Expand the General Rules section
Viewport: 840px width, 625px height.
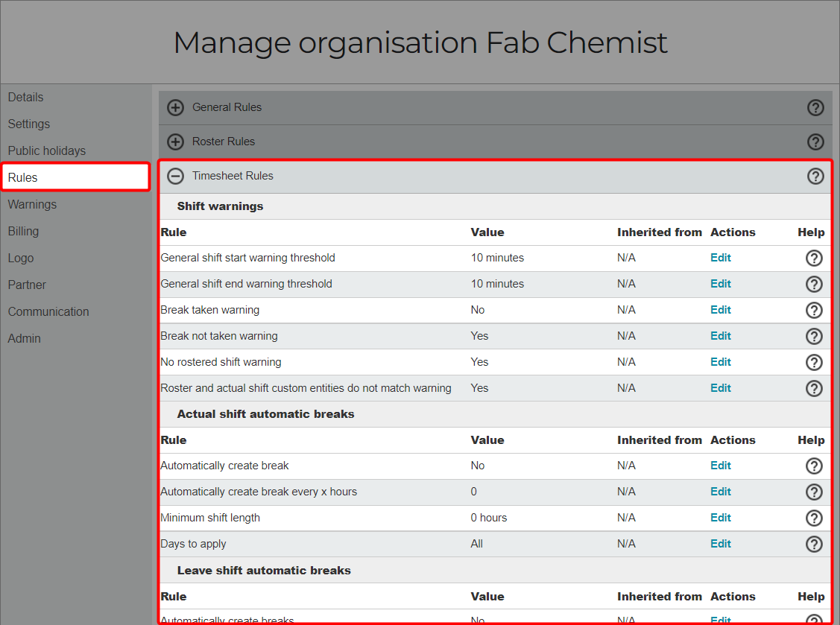click(175, 108)
